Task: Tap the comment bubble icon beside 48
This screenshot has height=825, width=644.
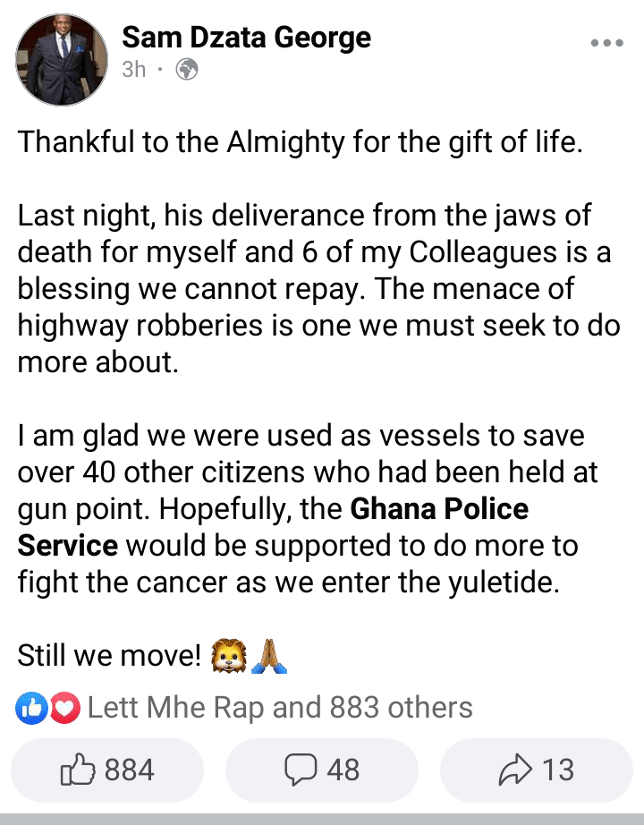Action: [x=301, y=770]
